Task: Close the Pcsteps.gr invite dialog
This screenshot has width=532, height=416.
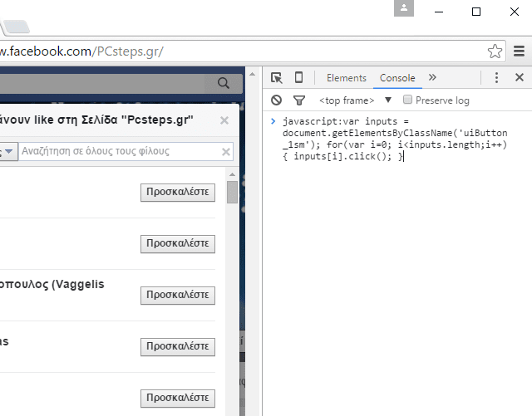Action: click(x=224, y=120)
